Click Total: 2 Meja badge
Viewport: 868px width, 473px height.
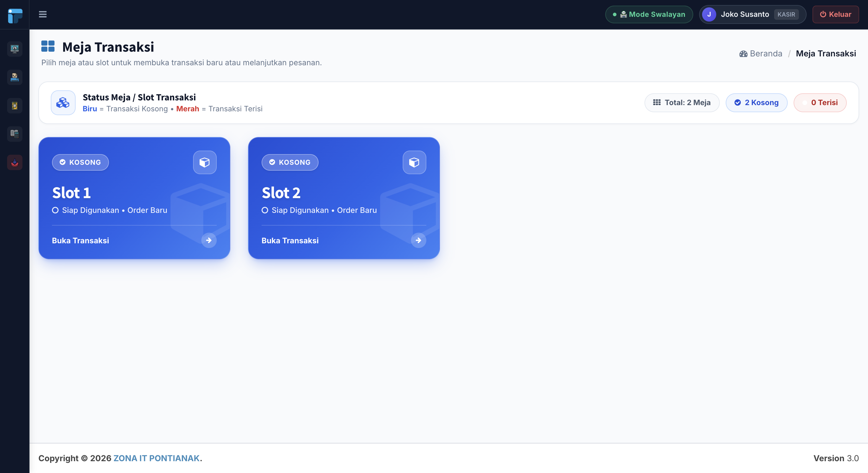tap(682, 102)
